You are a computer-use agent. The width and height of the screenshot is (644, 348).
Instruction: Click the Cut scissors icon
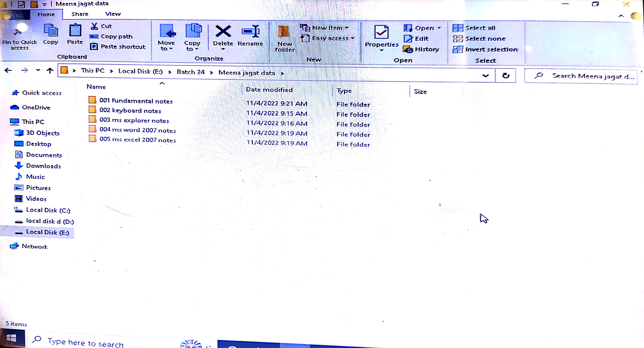(x=95, y=26)
